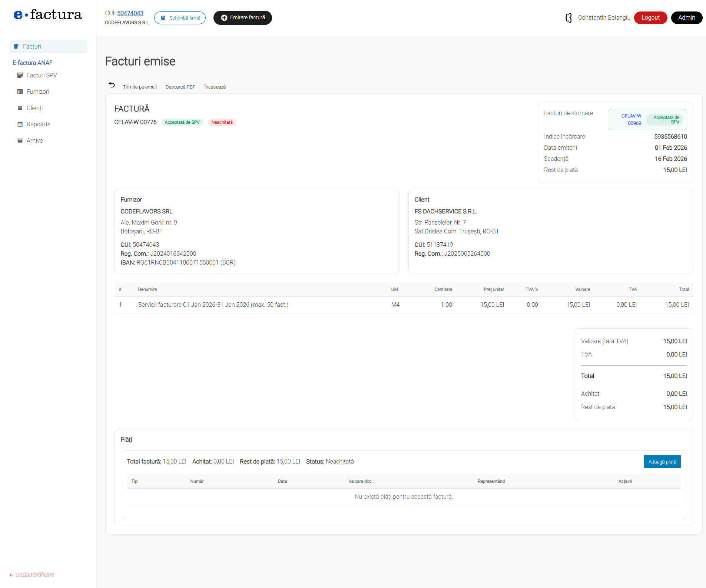Open CUI 50474043 link
This screenshot has width=706, height=588.
point(130,13)
